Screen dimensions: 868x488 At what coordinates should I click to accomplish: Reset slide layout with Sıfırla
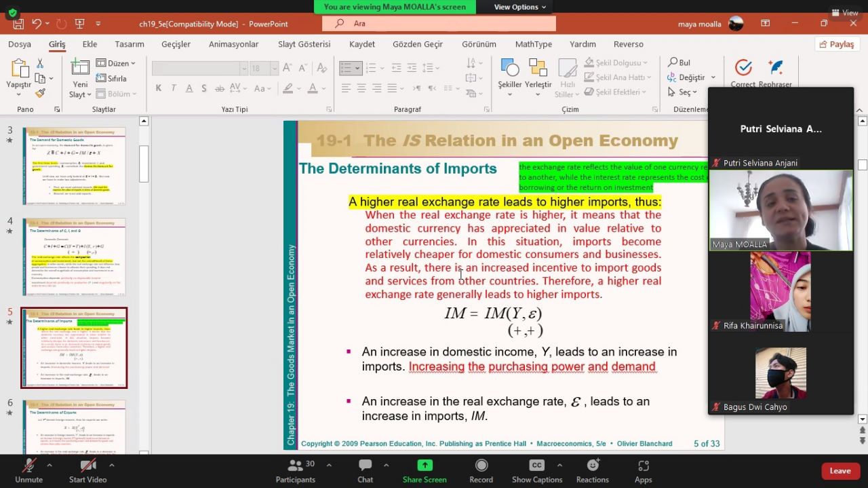point(112,78)
